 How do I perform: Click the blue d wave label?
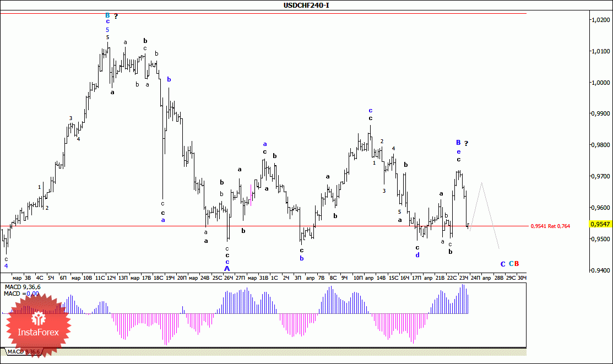pyautogui.click(x=417, y=255)
